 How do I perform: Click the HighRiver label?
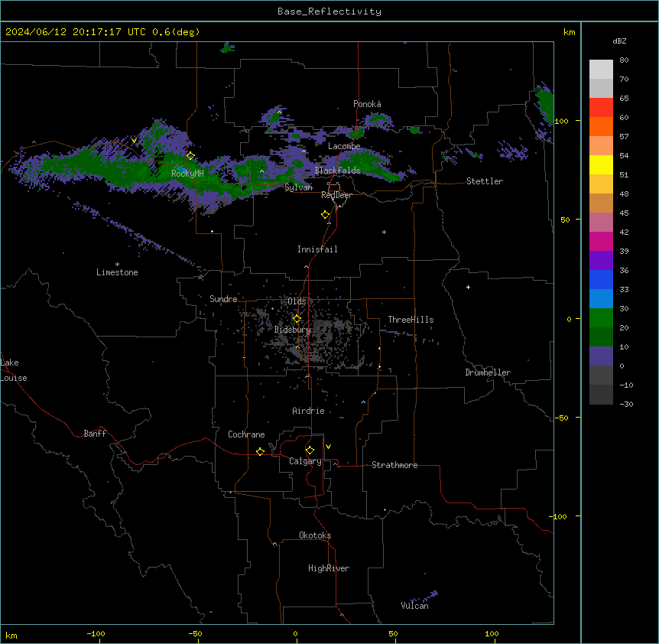(329, 568)
